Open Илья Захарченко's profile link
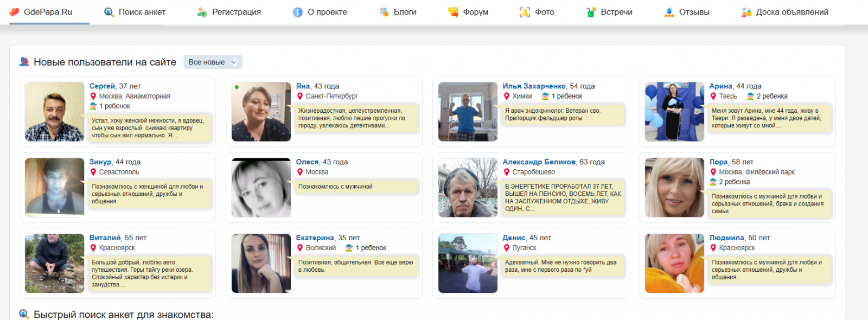Screen dimensions: 868x320 (534, 86)
